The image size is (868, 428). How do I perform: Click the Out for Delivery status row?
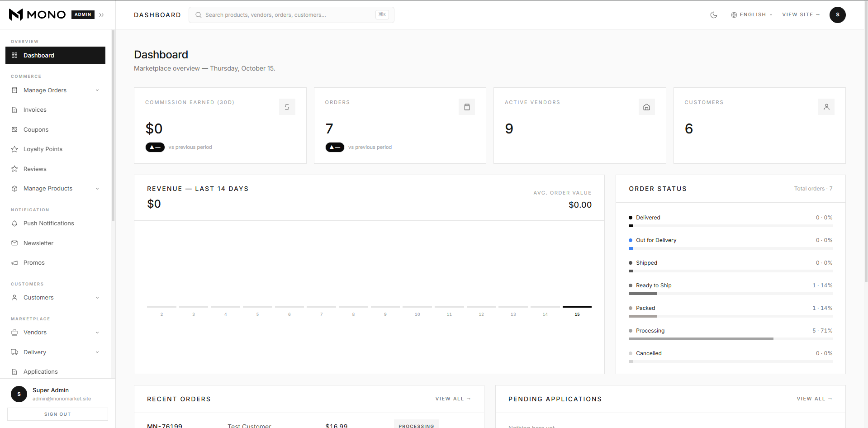tap(730, 244)
